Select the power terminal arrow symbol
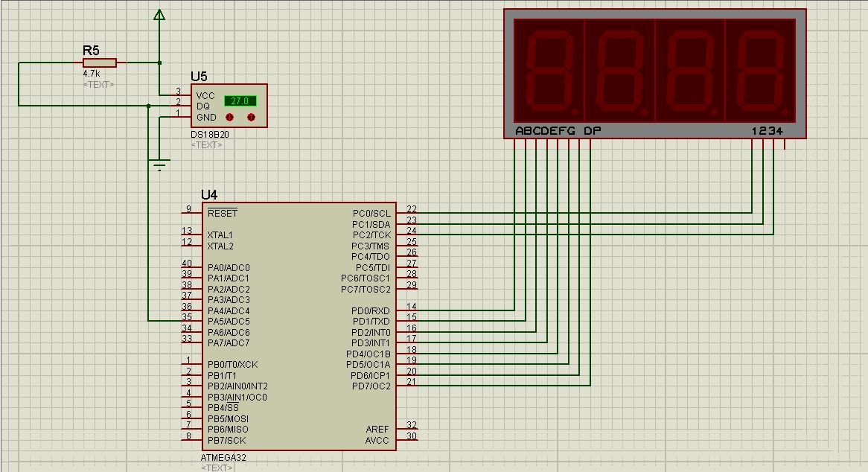 [159, 14]
